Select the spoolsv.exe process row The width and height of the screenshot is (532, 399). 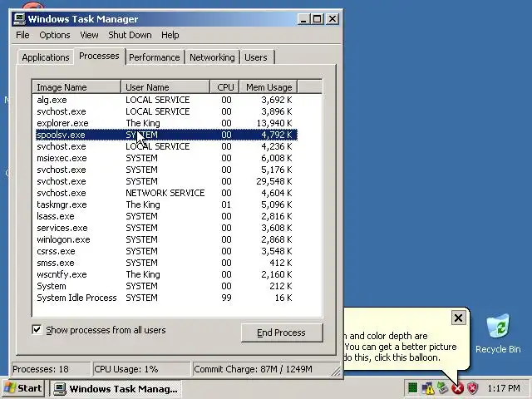[x=166, y=135]
